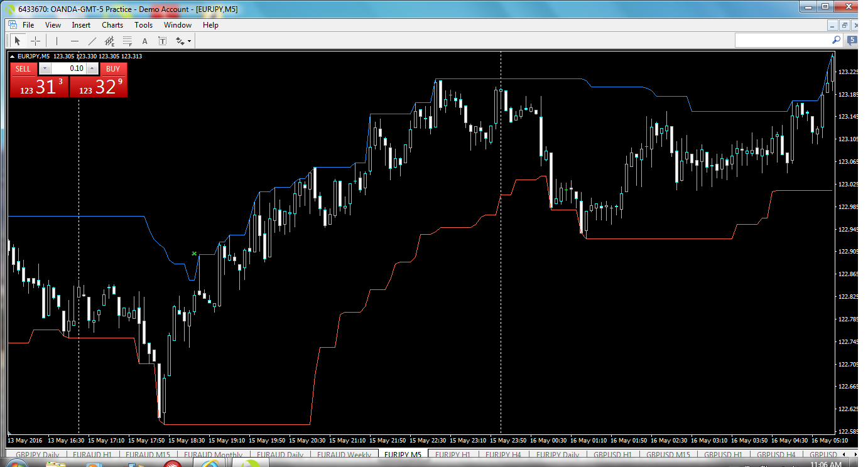Choose the Text 'A' drawing tool
The image size is (868, 467).
pyautogui.click(x=144, y=41)
